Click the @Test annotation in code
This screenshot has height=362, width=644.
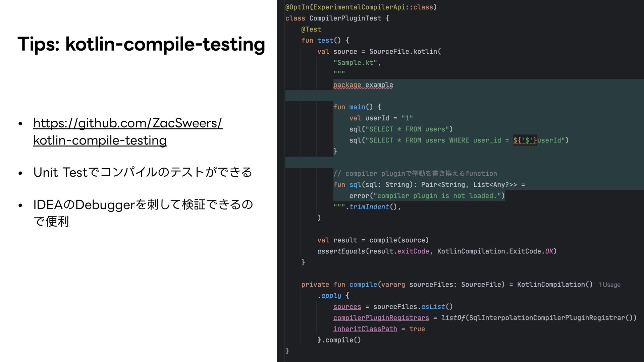[311, 29]
